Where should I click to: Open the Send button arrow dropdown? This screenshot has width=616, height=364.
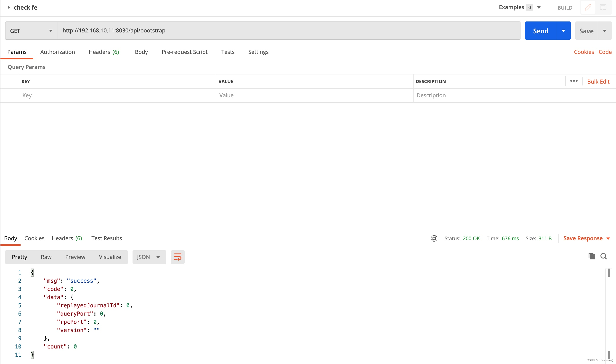click(x=563, y=31)
